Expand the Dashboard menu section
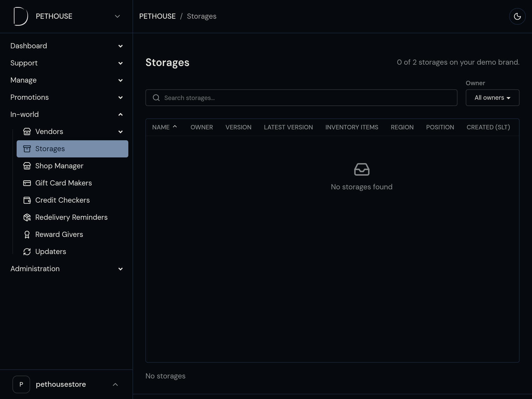Image resolution: width=532 pixels, height=399 pixels. click(66, 46)
